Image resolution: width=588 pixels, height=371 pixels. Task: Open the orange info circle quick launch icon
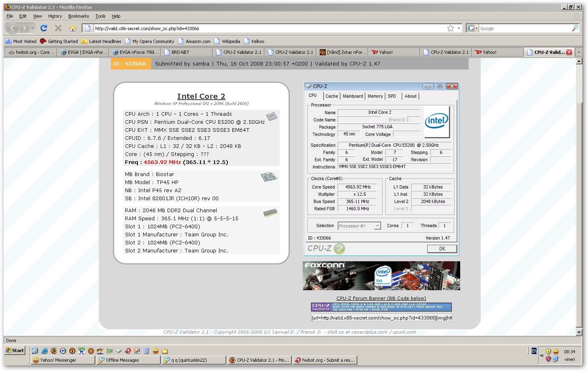click(72, 351)
